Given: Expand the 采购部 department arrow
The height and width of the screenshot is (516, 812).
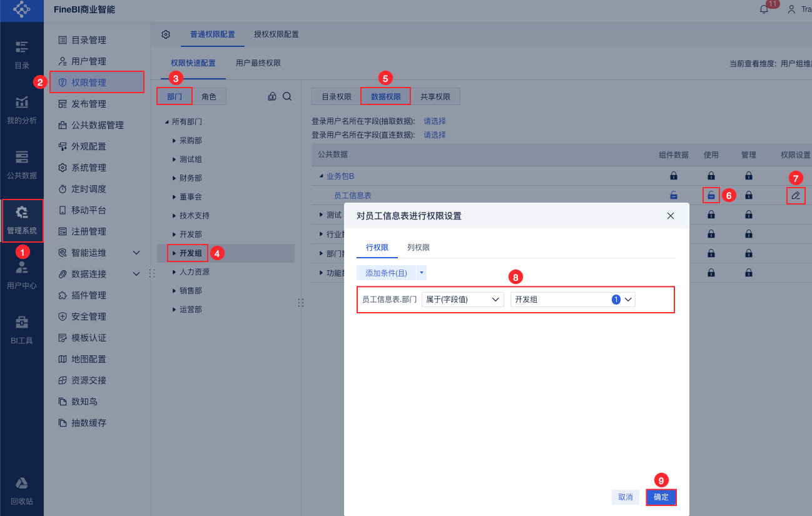Looking at the screenshot, I should [175, 141].
